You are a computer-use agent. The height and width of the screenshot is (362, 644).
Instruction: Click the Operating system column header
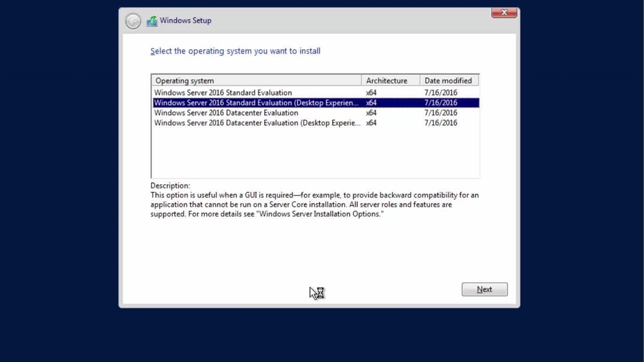pyautogui.click(x=257, y=80)
